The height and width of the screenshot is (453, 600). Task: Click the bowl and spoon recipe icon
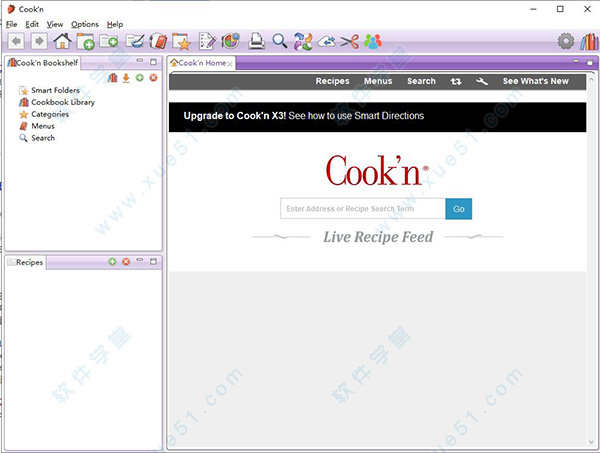[x=135, y=41]
